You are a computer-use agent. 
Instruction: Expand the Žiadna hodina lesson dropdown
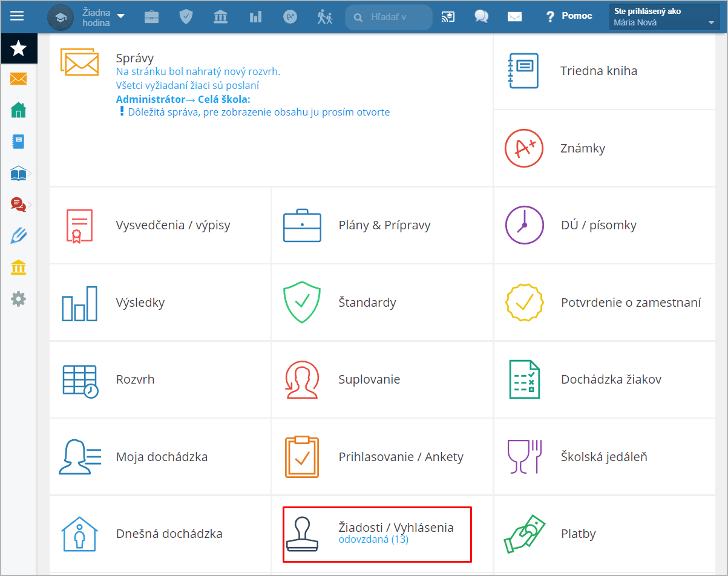[103, 17]
